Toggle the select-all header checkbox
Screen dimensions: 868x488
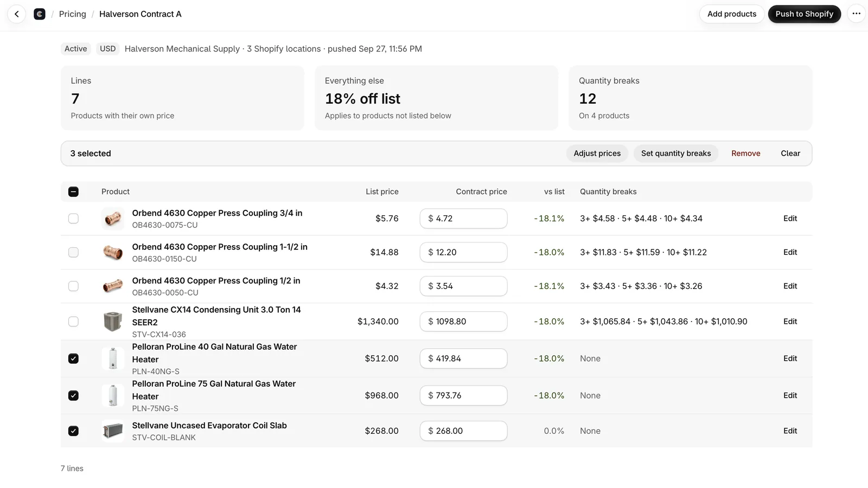73,191
